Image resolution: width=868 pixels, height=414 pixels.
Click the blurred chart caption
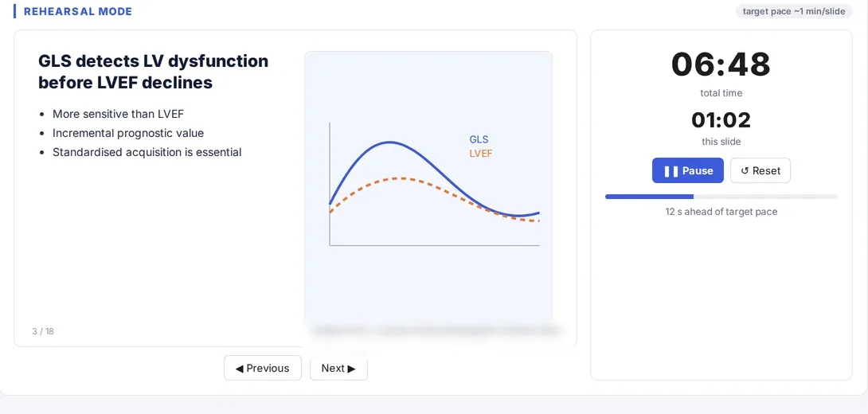pos(435,330)
